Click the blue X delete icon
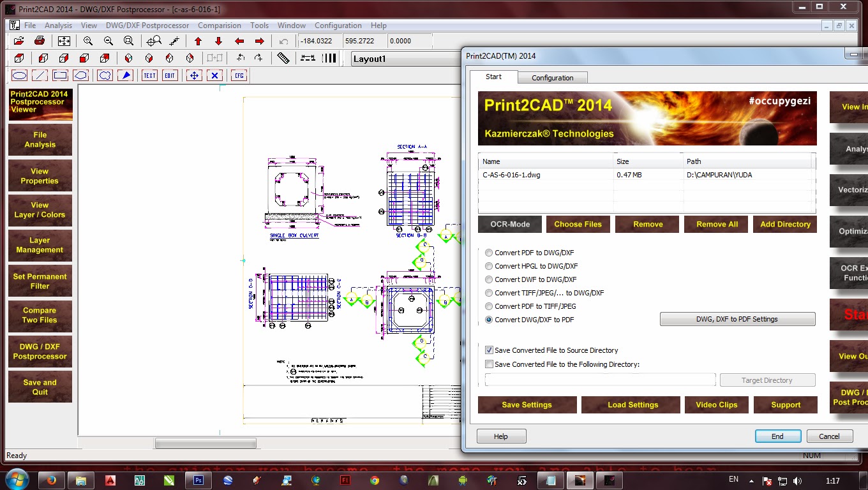The width and height of the screenshot is (868, 490). click(x=214, y=75)
